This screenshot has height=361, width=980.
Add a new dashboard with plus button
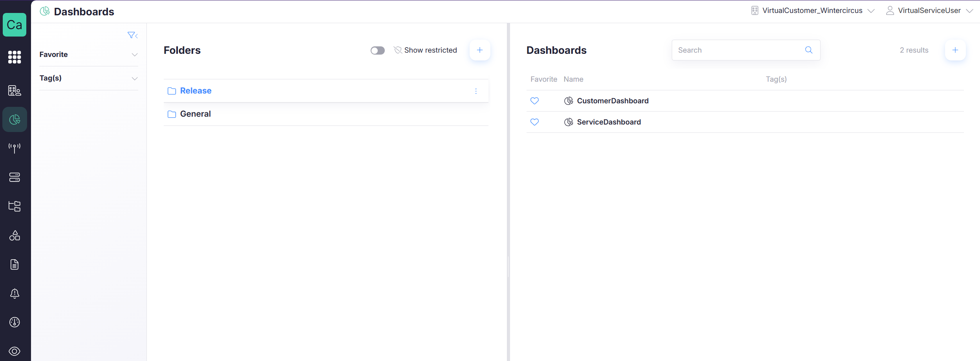[955, 50]
